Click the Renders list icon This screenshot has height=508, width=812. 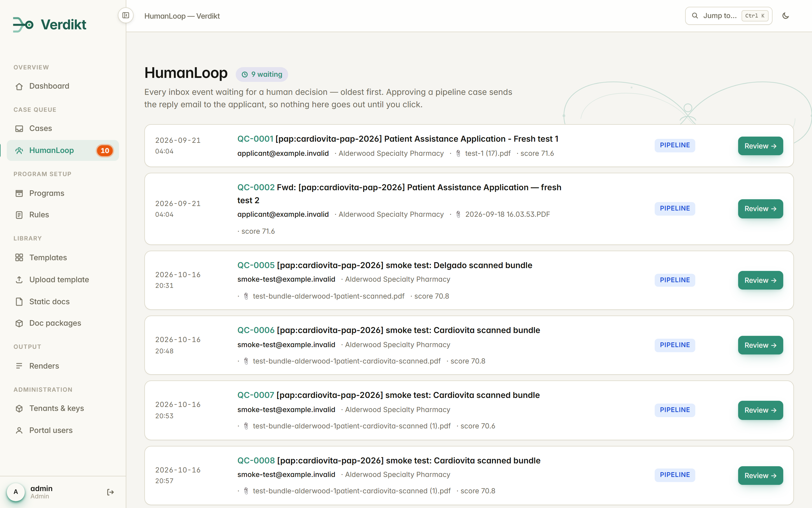click(19, 366)
